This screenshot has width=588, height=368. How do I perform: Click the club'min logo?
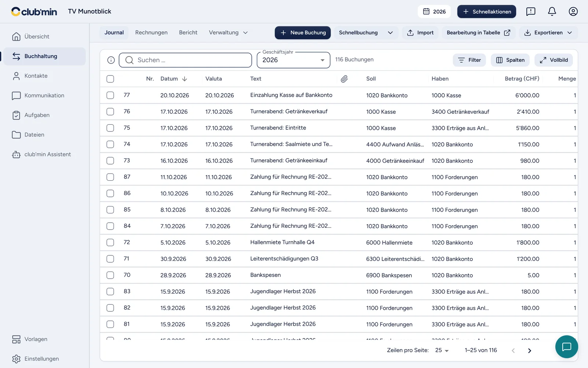tap(34, 11)
